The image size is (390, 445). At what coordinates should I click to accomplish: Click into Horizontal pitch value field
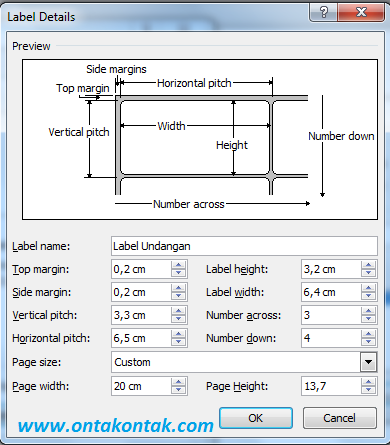[141, 338]
